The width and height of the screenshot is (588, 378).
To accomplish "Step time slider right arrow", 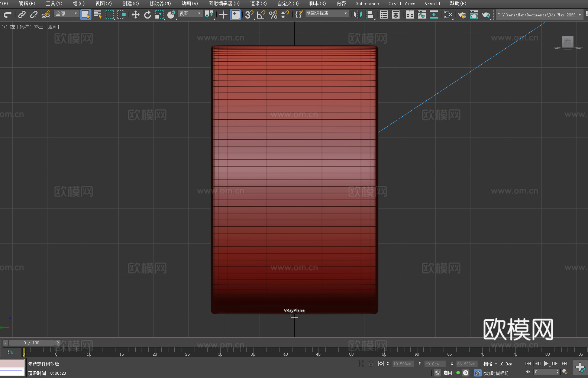I will tap(58, 343).
